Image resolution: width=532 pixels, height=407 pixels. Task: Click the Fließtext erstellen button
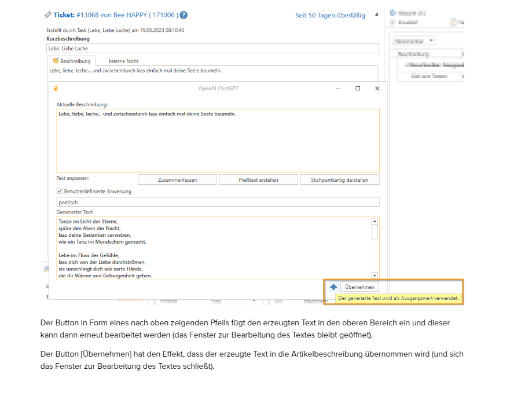tap(258, 179)
